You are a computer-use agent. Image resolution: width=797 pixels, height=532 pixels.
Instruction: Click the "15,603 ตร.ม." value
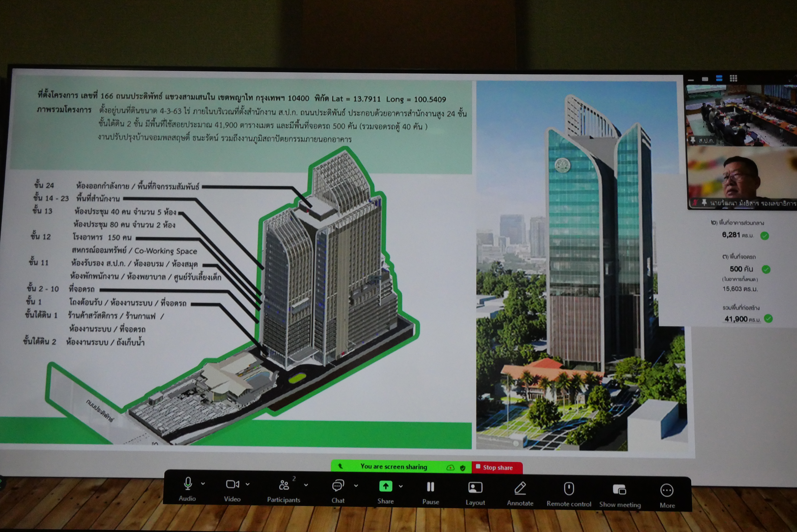(x=740, y=289)
